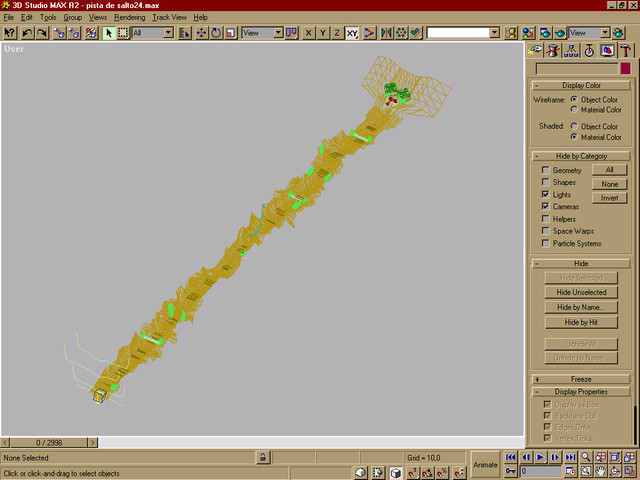The height and width of the screenshot is (480, 640).
Task: Open the reference coordinate system 'View' dropdown
Action: coord(278,33)
